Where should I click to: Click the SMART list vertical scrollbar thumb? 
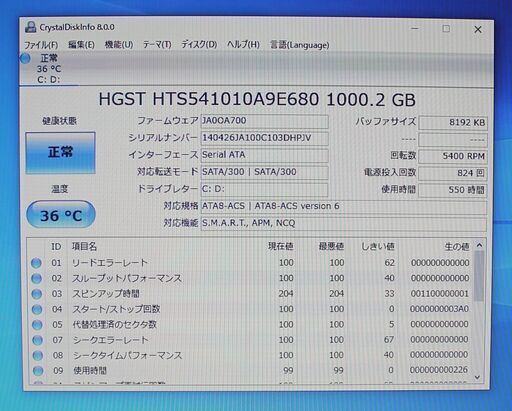tap(479, 276)
